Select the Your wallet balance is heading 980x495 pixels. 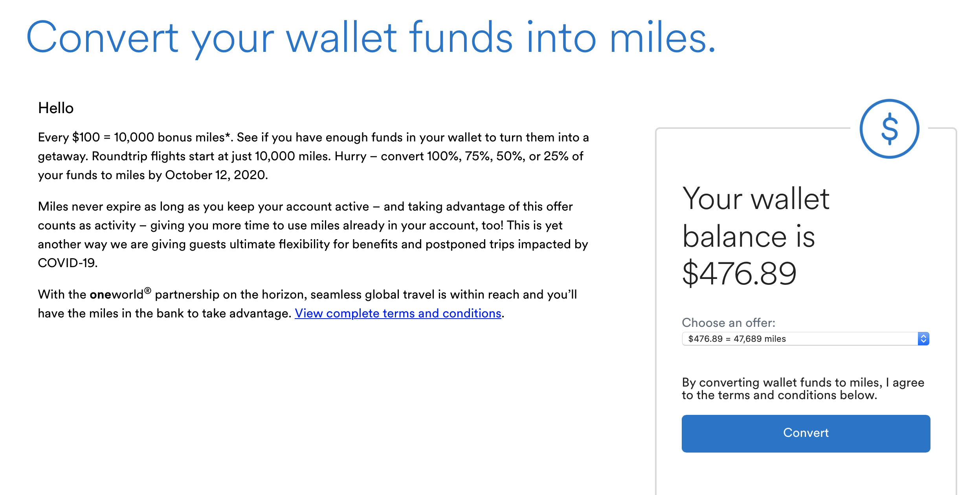(756, 217)
